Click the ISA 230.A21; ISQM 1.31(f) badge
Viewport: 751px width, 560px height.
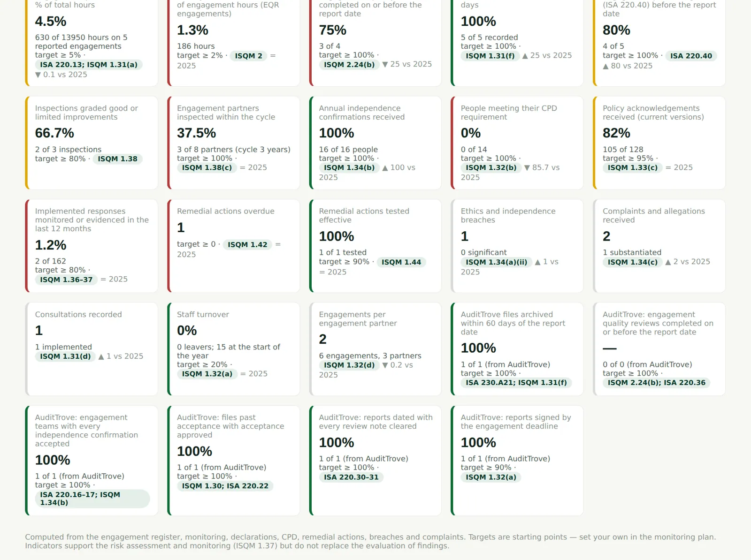tap(516, 383)
